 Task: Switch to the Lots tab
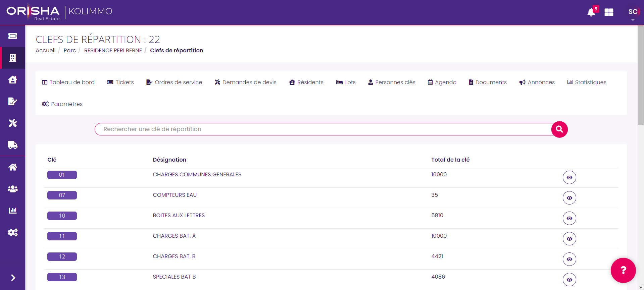tap(346, 82)
